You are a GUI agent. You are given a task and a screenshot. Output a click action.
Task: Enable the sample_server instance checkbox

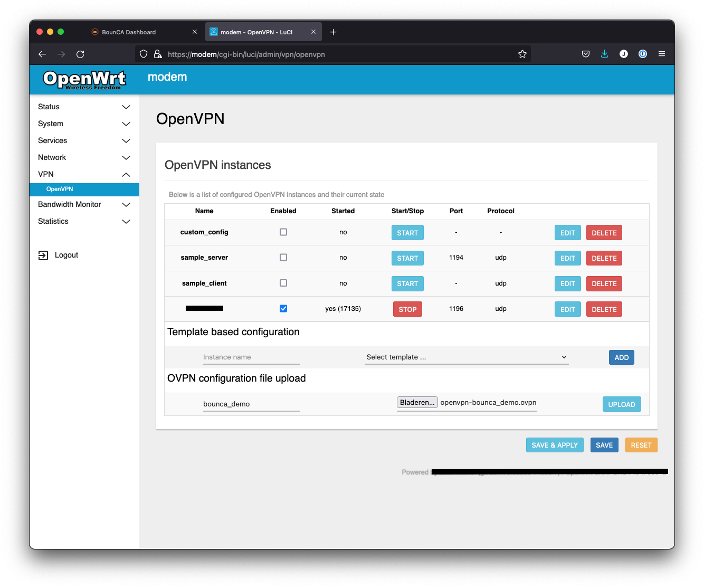pos(283,257)
